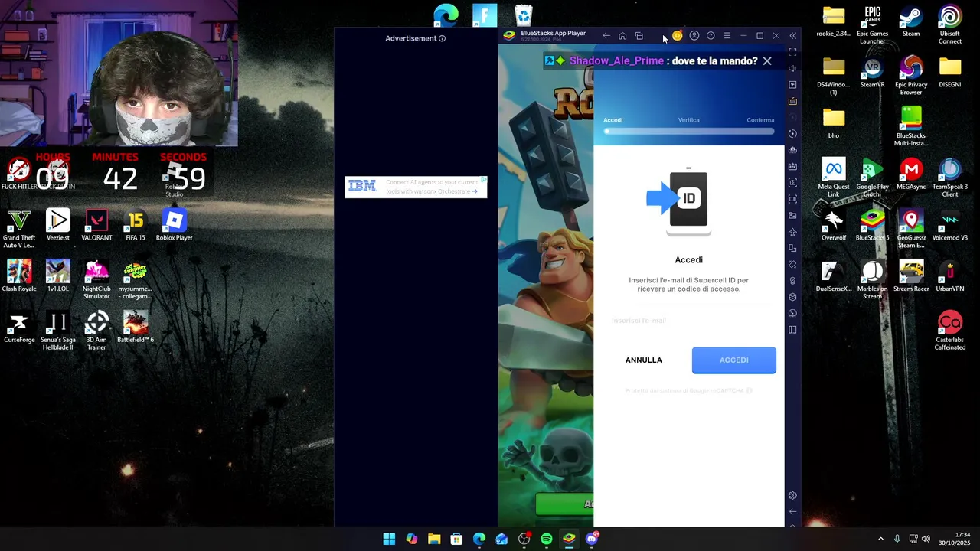Click the ANNULLA cancel button

[x=644, y=360]
